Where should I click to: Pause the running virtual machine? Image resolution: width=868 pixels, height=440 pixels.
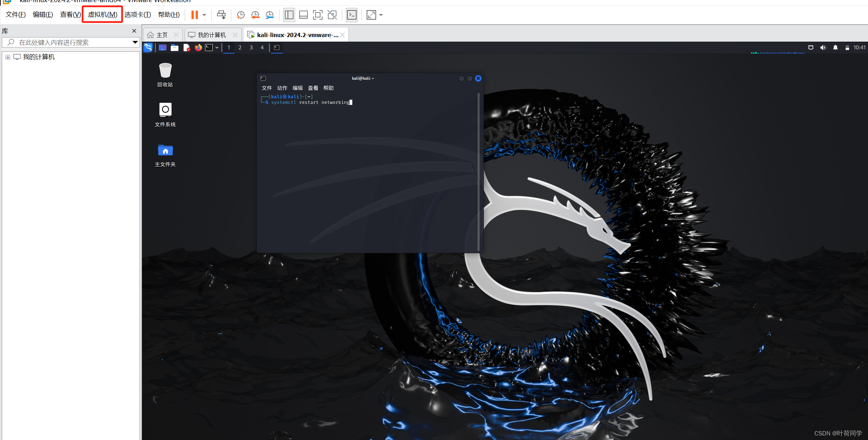pos(195,15)
